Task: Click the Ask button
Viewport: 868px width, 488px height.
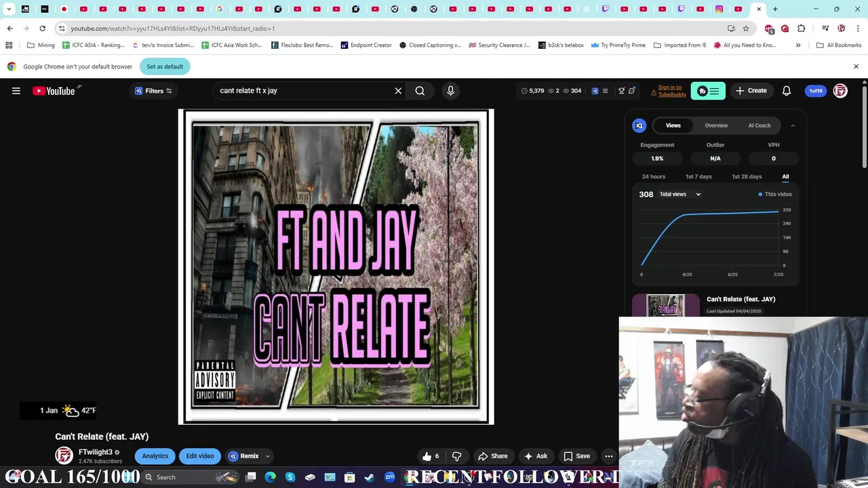Action: (x=536, y=456)
